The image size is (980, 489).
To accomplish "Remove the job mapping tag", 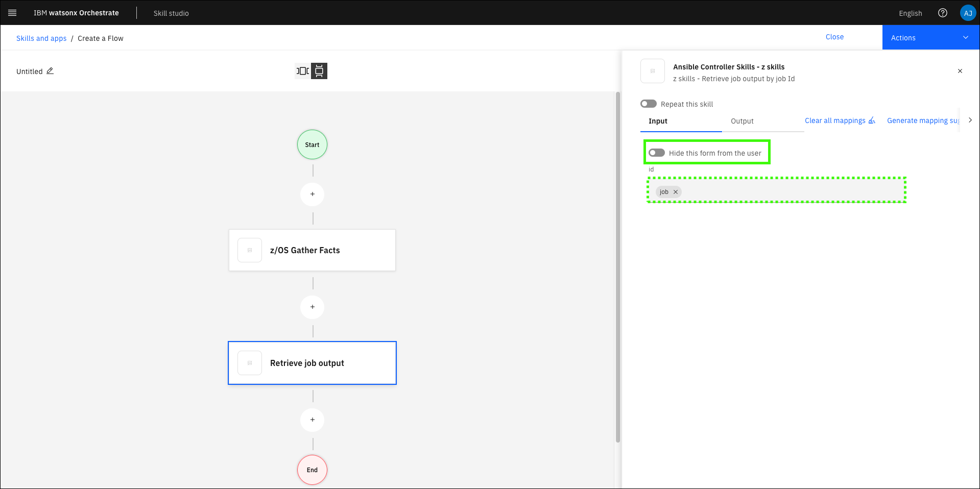I will tap(676, 192).
